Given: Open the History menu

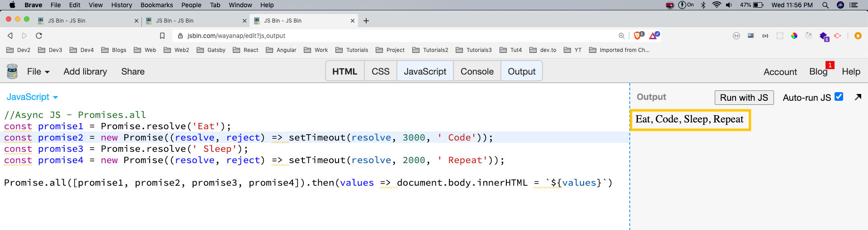Looking at the screenshot, I should [x=122, y=5].
